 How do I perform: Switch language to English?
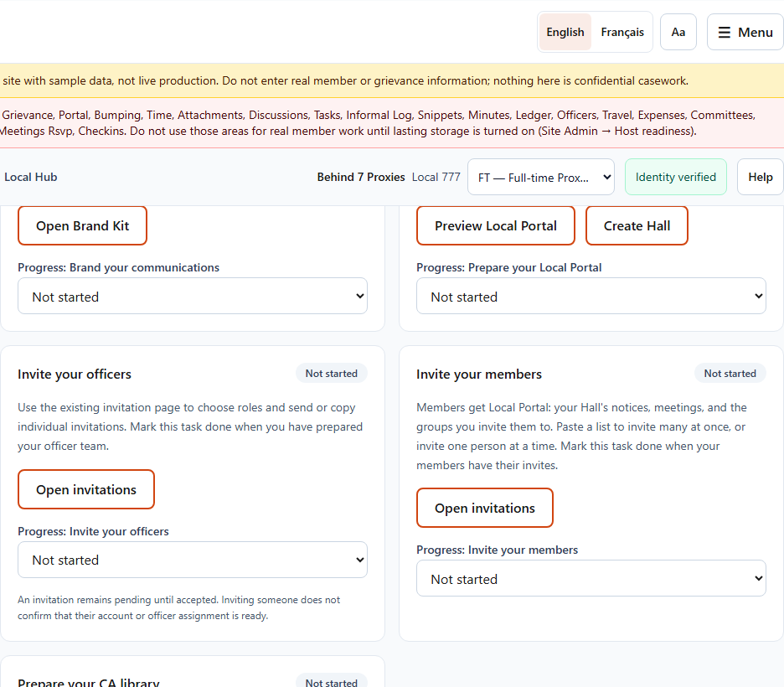pos(565,32)
